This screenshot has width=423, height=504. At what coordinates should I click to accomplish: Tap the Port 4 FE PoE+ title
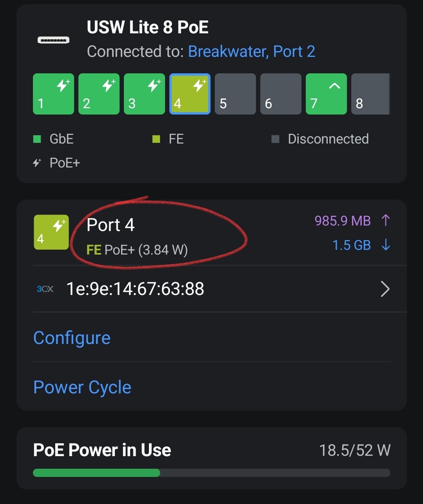(137, 237)
